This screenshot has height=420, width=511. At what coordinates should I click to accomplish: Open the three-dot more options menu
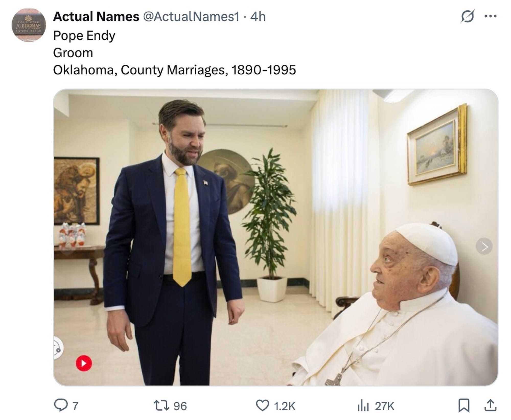490,16
